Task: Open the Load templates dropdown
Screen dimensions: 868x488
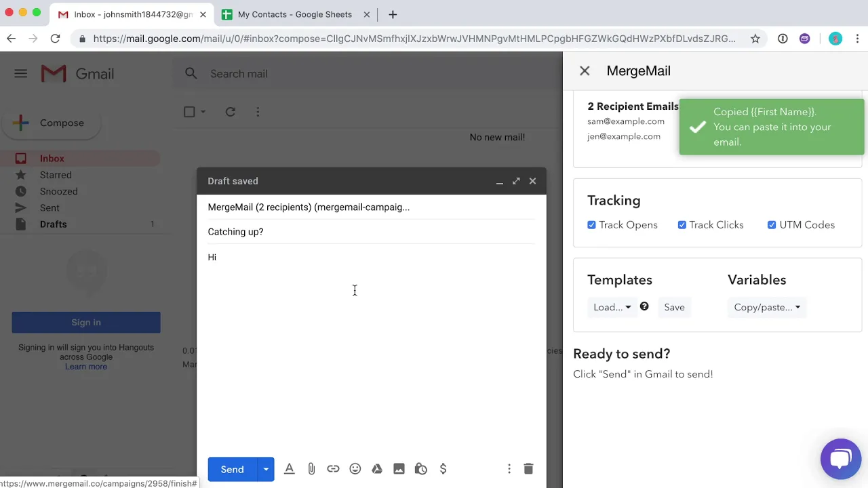Action: click(x=612, y=307)
